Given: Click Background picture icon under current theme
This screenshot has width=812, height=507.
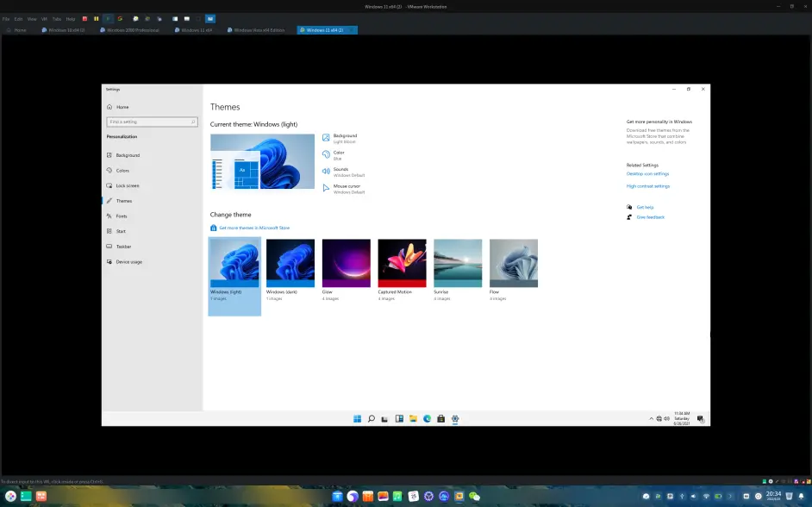Looking at the screenshot, I should [326, 138].
